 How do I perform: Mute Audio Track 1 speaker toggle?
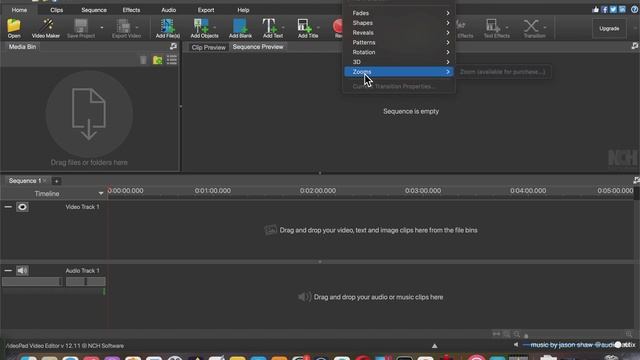(x=22, y=270)
